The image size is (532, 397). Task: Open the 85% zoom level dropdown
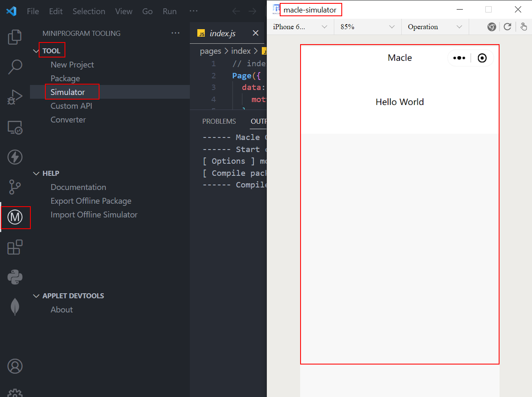tap(366, 27)
